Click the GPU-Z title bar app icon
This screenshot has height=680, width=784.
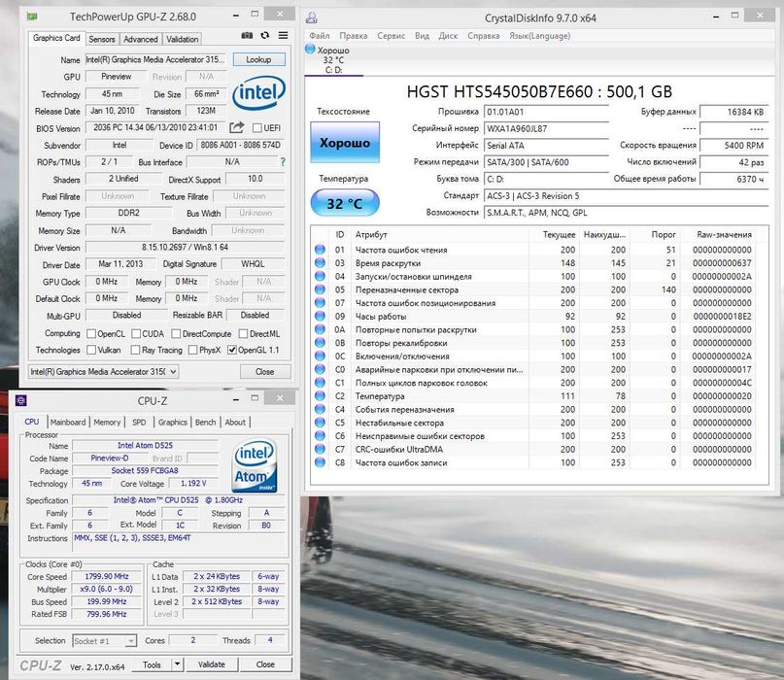[x=32, y=17]
